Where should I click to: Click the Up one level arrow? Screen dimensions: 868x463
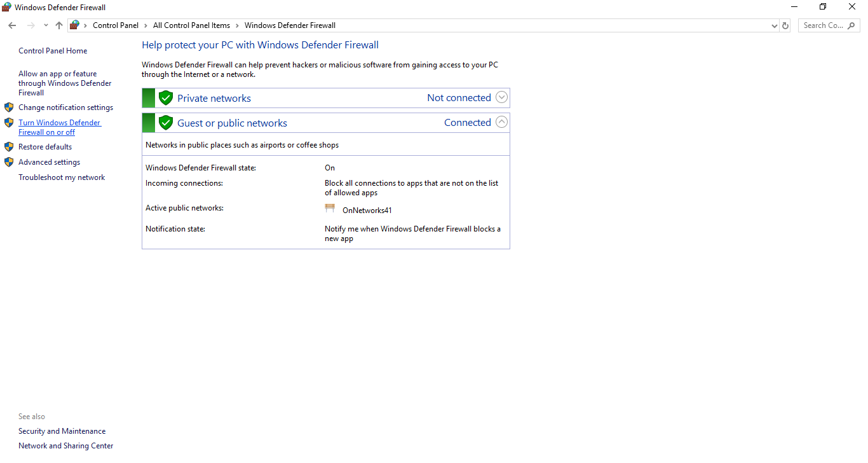pyautogui.click(x=59, y=25)
